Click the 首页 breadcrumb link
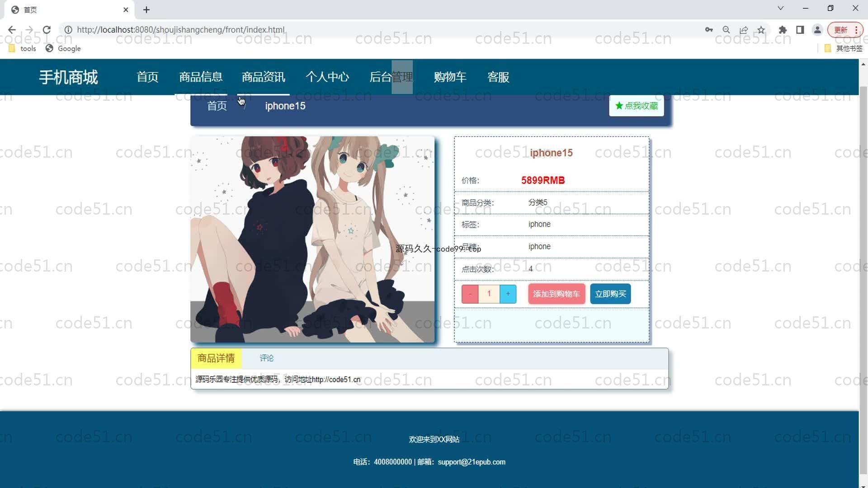The width and height of the screenshot is (868, 488). (217, 106)
